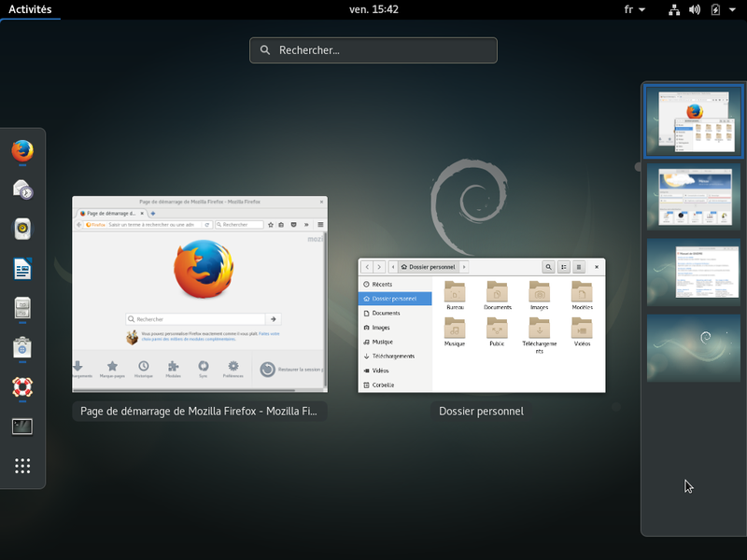Screen dimensions: 747x560
Task: Click the network status icon
Action: pyautogui.click(x=674, y=9)
